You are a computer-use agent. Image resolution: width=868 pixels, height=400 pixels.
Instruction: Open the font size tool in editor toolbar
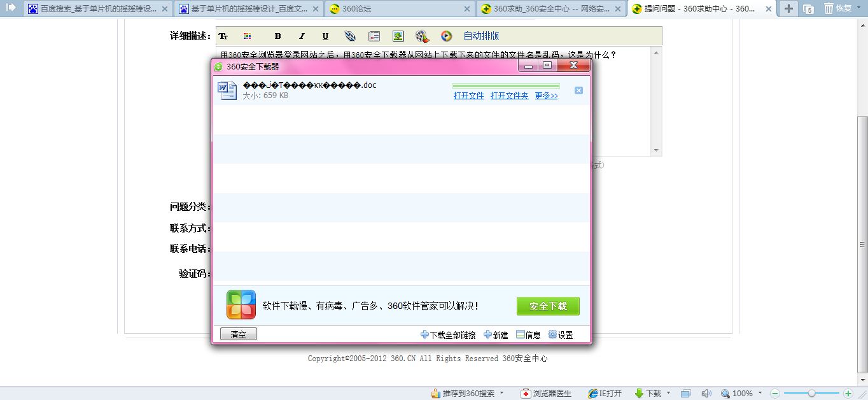pyautogui.click(x=223, y=36)
